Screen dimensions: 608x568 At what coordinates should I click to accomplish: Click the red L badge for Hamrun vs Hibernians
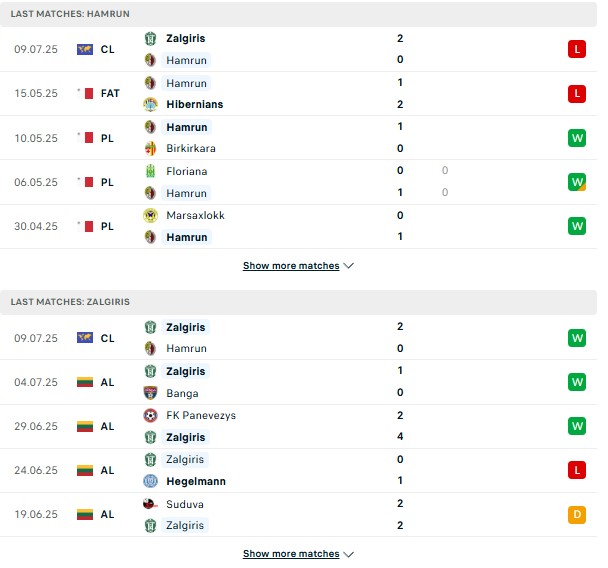point(577,93)
